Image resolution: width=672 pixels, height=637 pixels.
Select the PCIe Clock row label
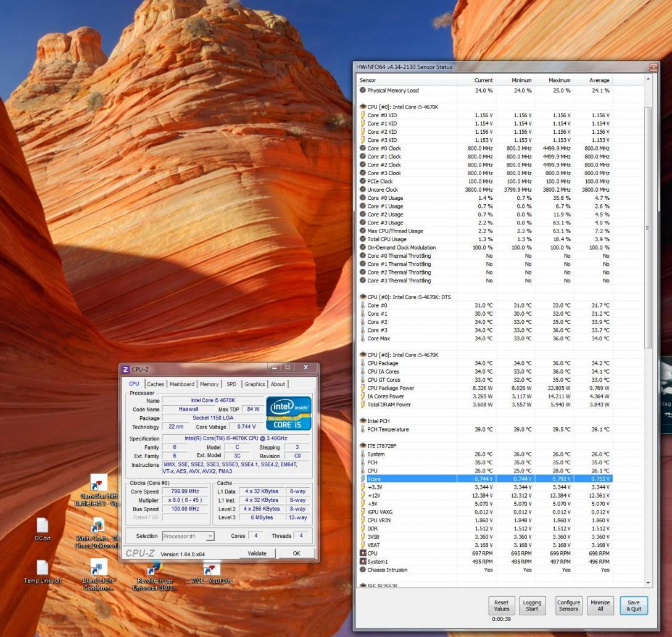[x=380, y=181]
